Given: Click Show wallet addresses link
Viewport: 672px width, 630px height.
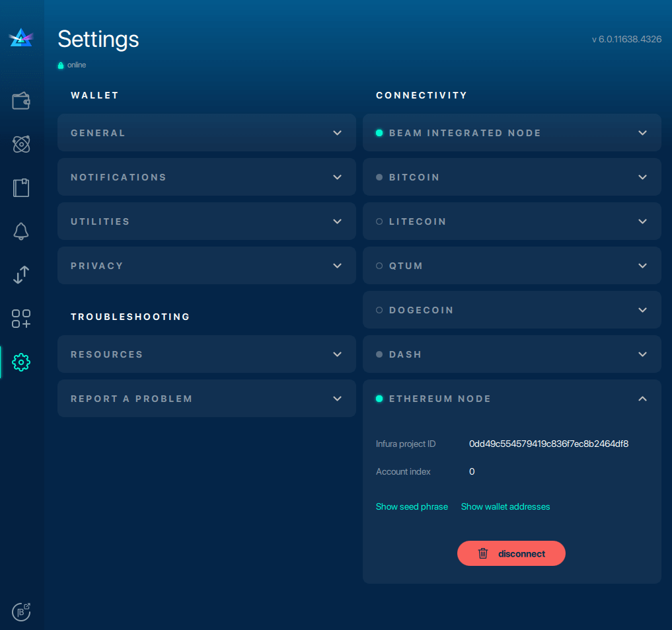Looking at the screenshot, I should click(x=505, y=507).
